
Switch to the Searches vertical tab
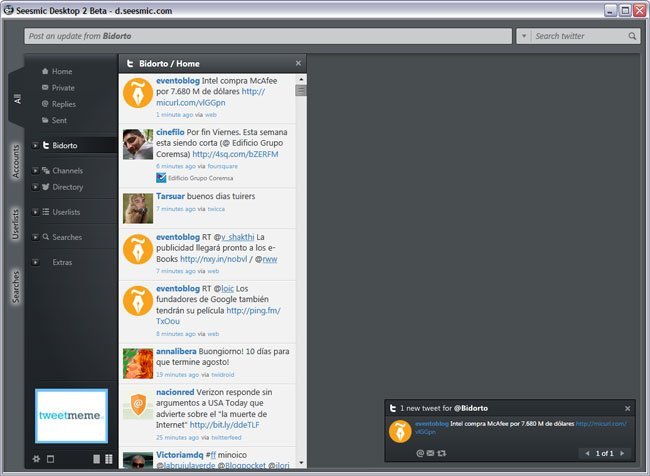click(x=16, y=287)
